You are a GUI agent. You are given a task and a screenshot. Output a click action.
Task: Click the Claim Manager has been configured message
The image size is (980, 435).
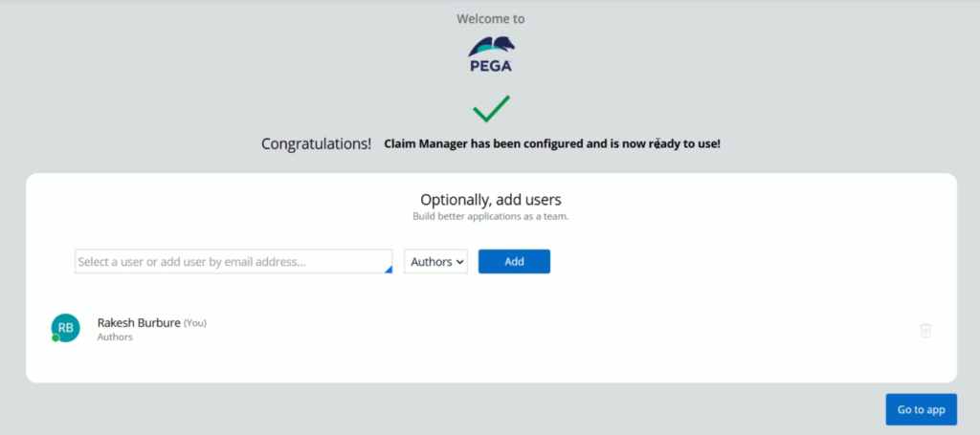point(552,143)
